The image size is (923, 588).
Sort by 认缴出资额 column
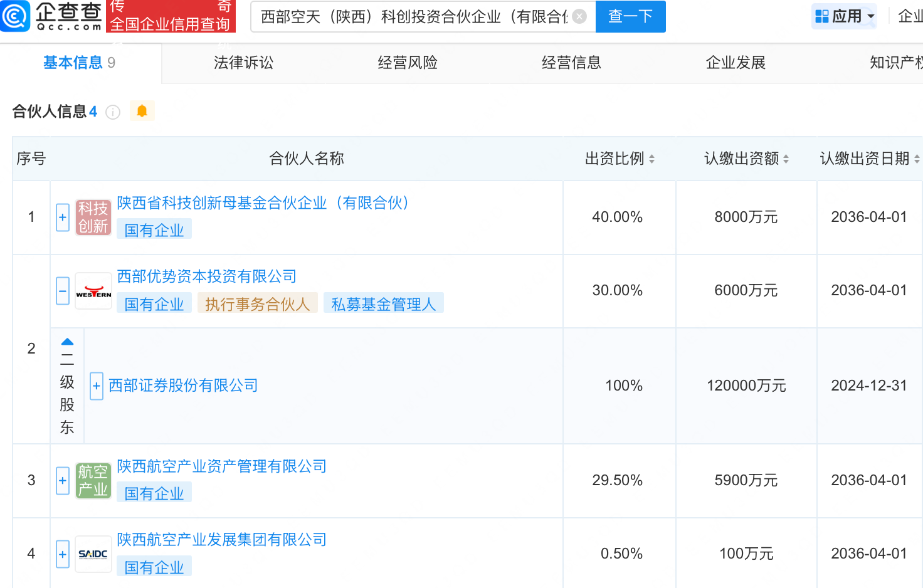coord(786,159)
